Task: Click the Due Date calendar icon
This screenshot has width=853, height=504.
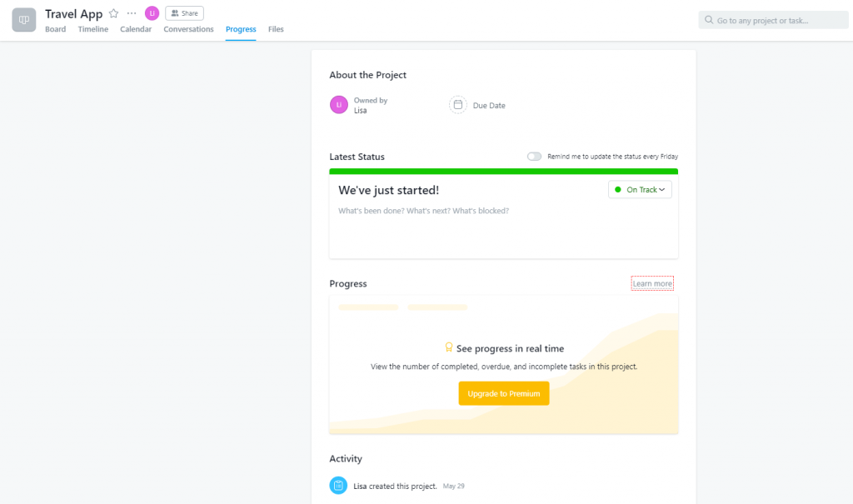Action: click(x=457, y=105)
